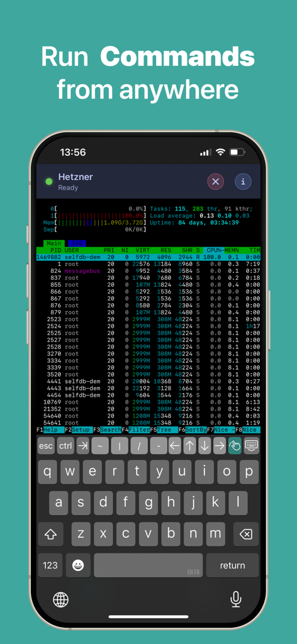This screenshot has height=644, width=297.
Task: Tap the space bar
Action: coord(148,565)
